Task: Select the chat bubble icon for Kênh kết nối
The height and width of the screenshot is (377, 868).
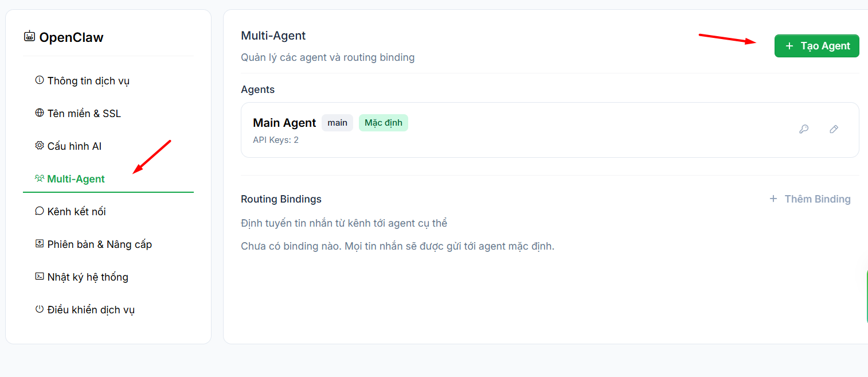Action: [x=38, y=211]
